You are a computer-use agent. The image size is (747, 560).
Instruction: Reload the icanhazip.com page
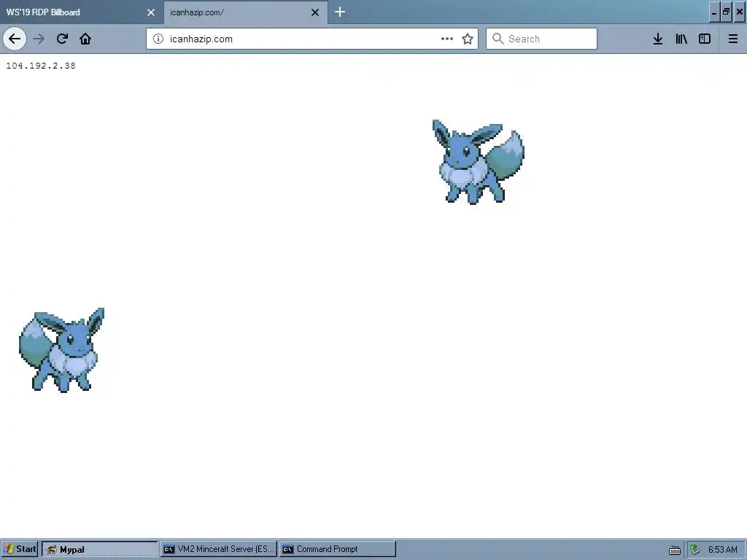point(62,39)
